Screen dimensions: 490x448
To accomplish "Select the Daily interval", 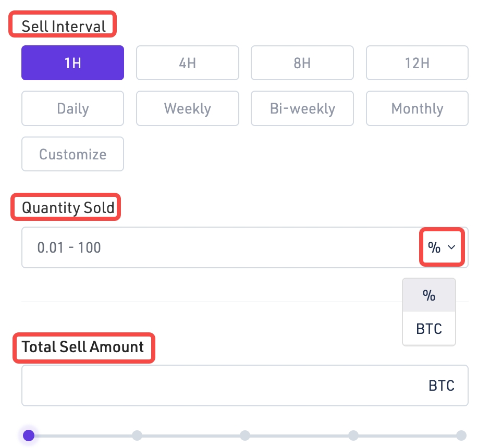I will click(72, 108).
